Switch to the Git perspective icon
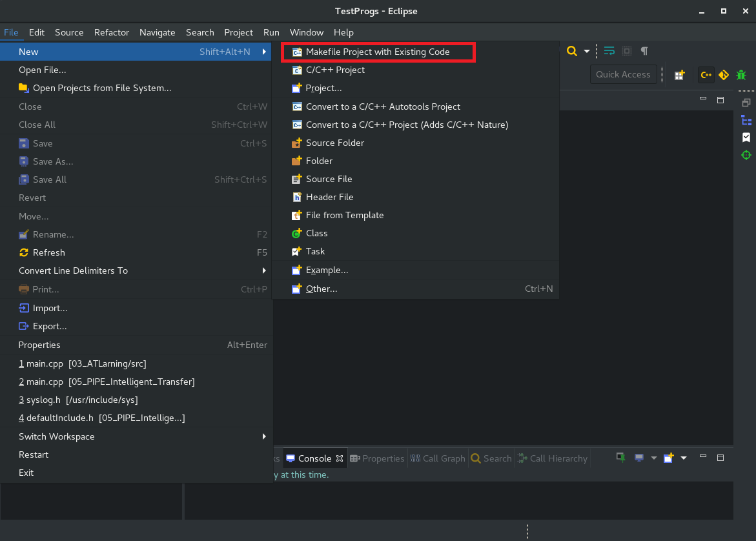The image size is (756, 541). [x=724, y=74]
